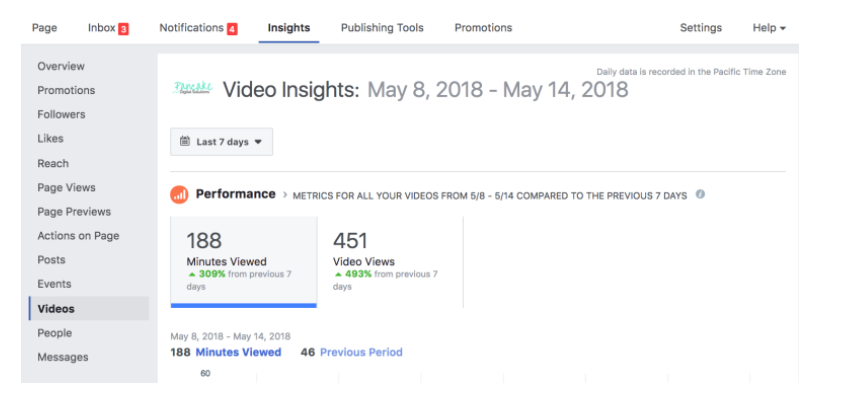Open Settings in the top bar
Viewport: 867px width, 402px height.
(701, 28)
